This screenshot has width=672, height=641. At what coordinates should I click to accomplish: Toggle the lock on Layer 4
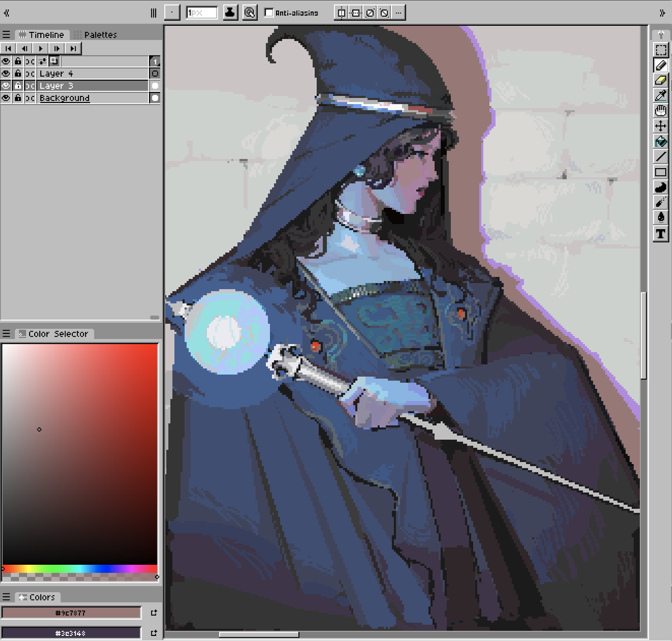point(18,73)
